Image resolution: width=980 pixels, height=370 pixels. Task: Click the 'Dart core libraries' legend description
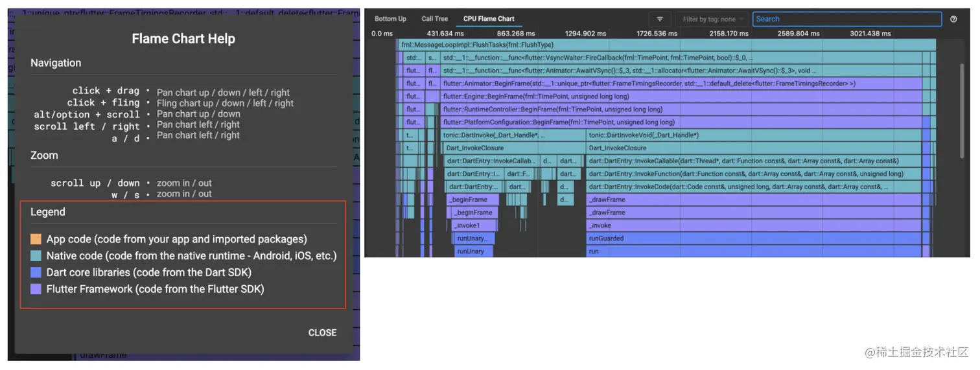[149, 272]
